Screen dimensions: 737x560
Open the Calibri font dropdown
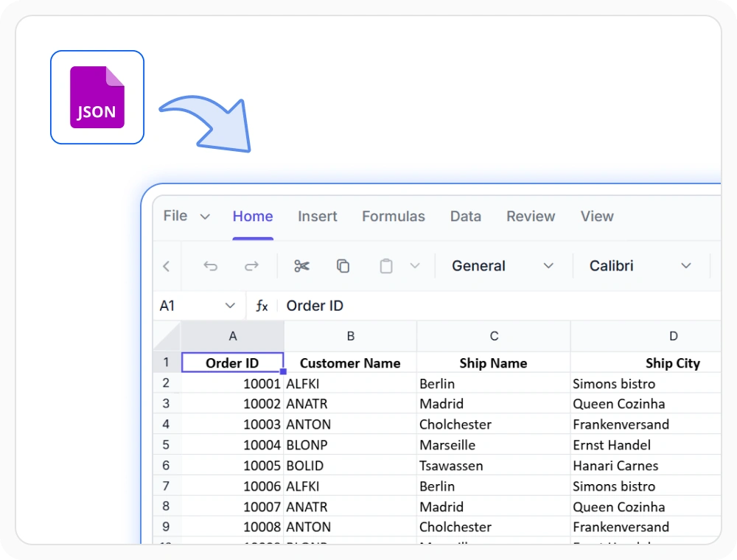coord(640,266)
